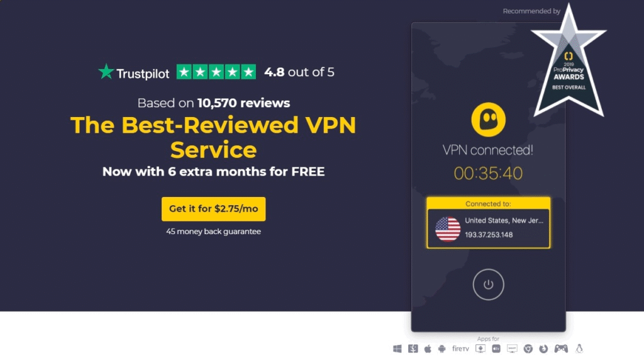Click the game console controller icon
This screenshot has width=644, height=362.
pyautogui.click(x=561, y=349)
